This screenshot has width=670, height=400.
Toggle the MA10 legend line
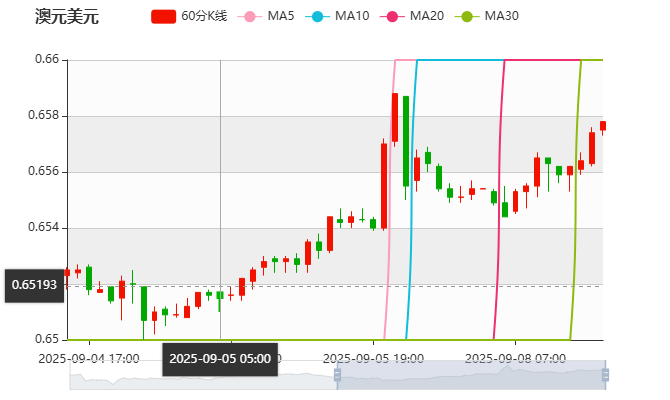pos(337,16)
